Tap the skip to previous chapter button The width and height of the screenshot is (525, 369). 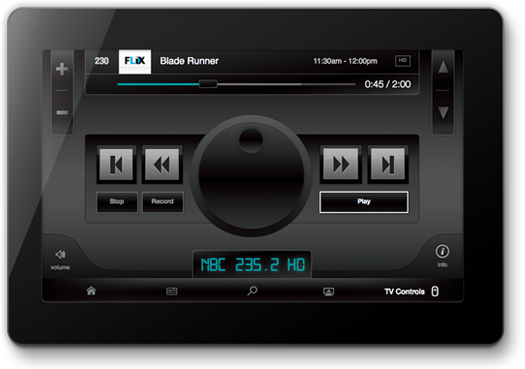coord(116,164)
